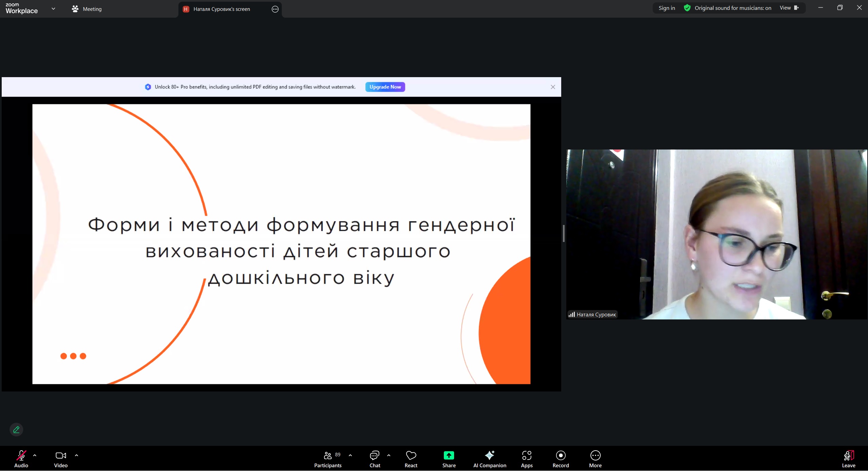Click the green Share screen icon
Screen dimensions: 868x471
click(449, 455)
